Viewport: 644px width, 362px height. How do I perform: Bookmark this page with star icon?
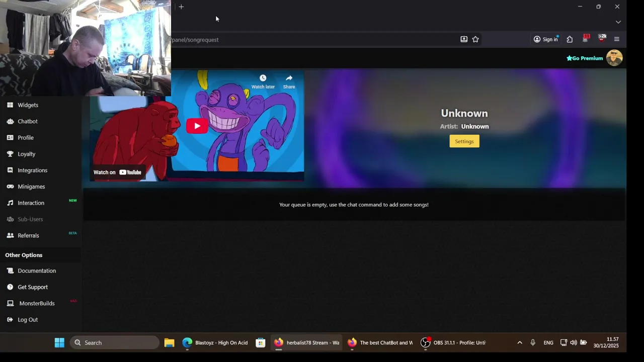475,39
